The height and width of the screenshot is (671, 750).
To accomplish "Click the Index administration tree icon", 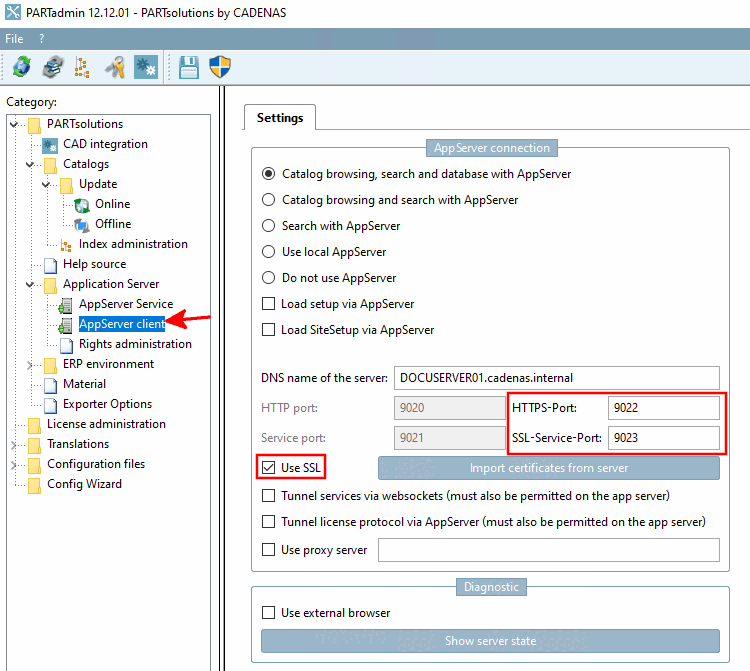I will pos(66,245).
